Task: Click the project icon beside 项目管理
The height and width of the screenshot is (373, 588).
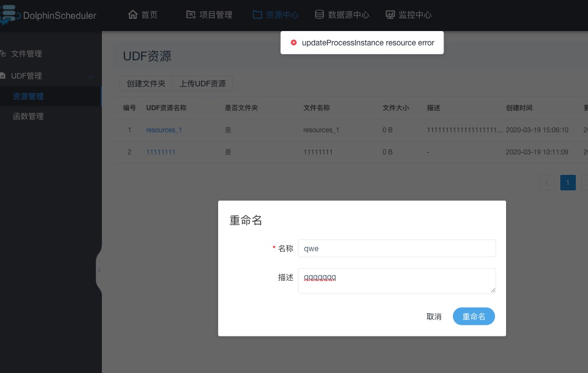Action: pos(191,14)
